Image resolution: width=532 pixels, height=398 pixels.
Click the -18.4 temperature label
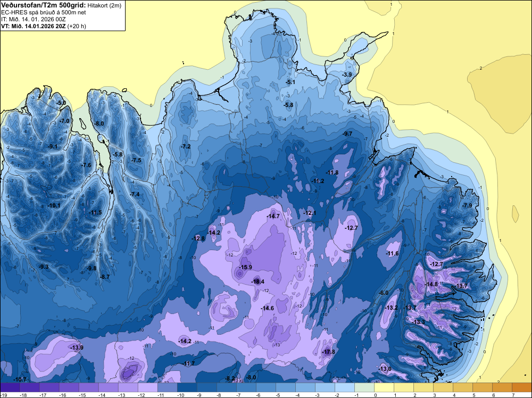[257, 281]
